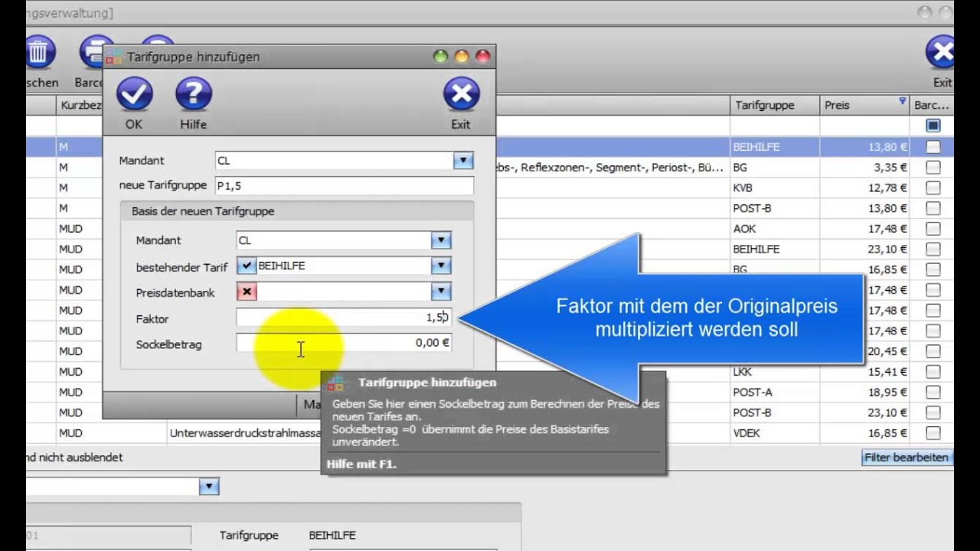Click the Exit icon in the dialog
This screenshot has height=551, width=980.
461,93
